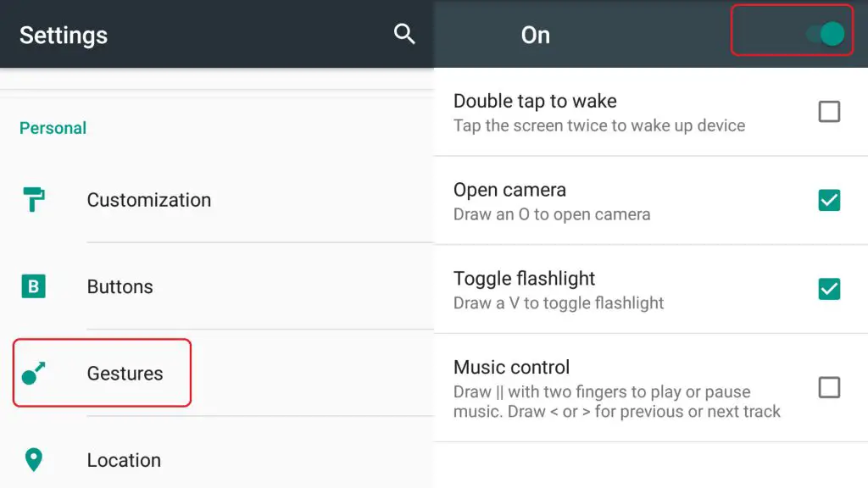Open the Customization settings entry
Viewport: 868px width, 488px height.
pyautogui.click(x=217, y=200)
